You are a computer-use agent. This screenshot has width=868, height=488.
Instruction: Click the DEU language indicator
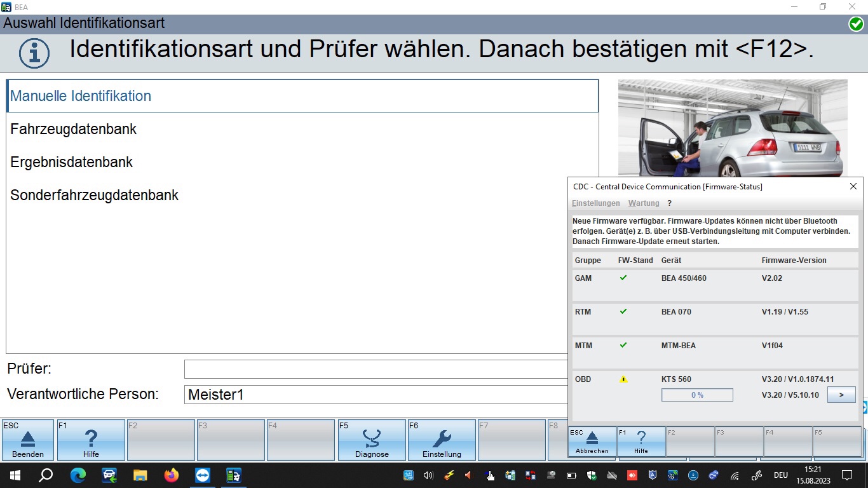click(780, 475)
